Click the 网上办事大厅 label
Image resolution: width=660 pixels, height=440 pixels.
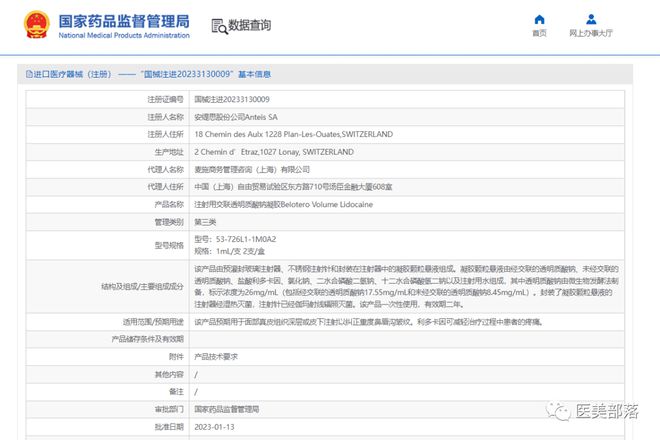point(591,33)
